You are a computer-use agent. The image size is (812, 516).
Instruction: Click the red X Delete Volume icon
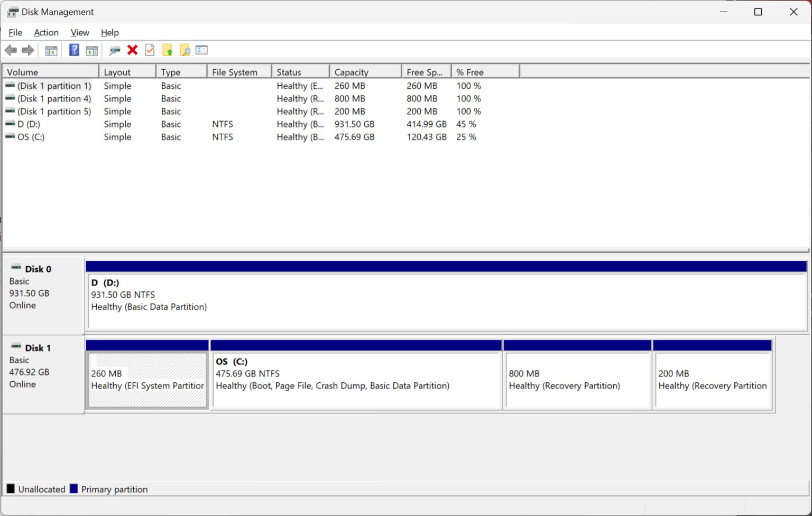point(132,50)
